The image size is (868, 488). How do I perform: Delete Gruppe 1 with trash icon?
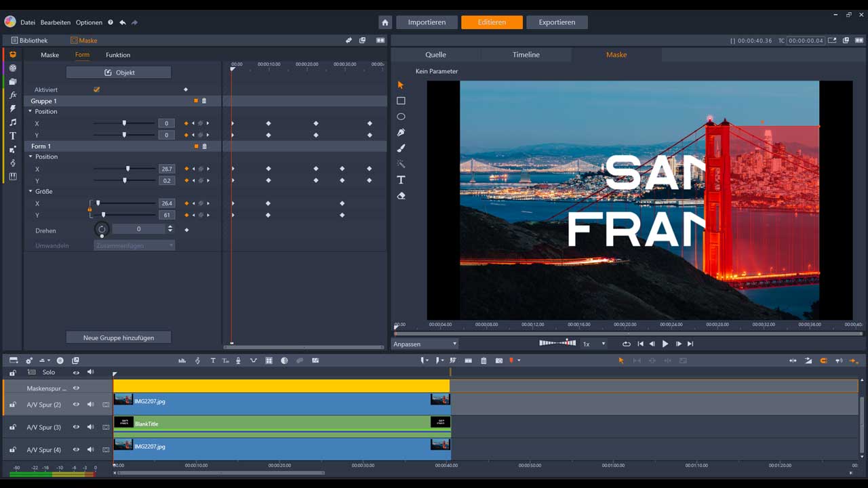coord(204,101)
